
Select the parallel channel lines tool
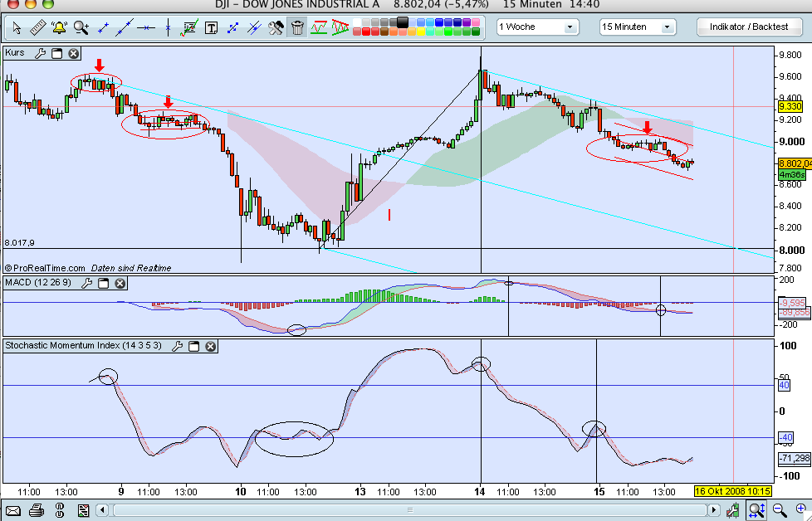(x=254, y=27)
